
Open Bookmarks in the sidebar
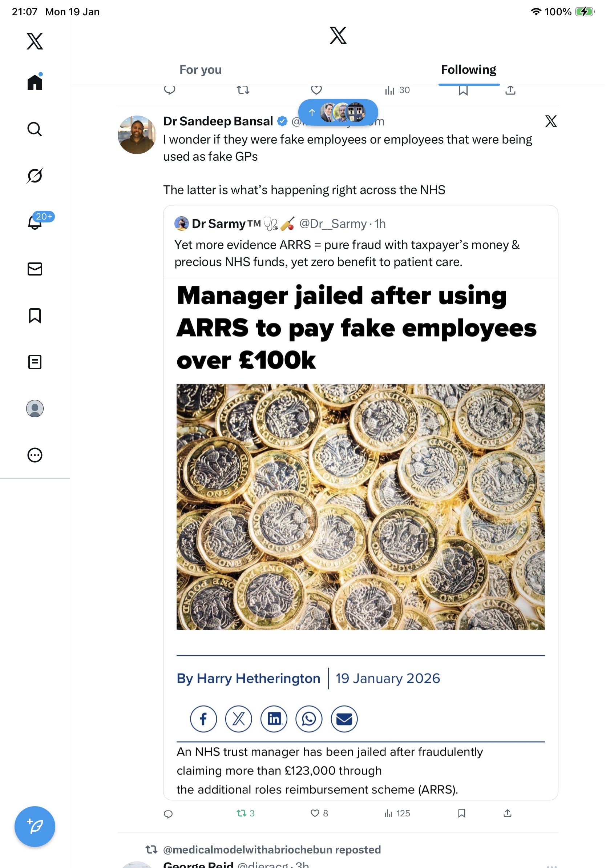35,316
